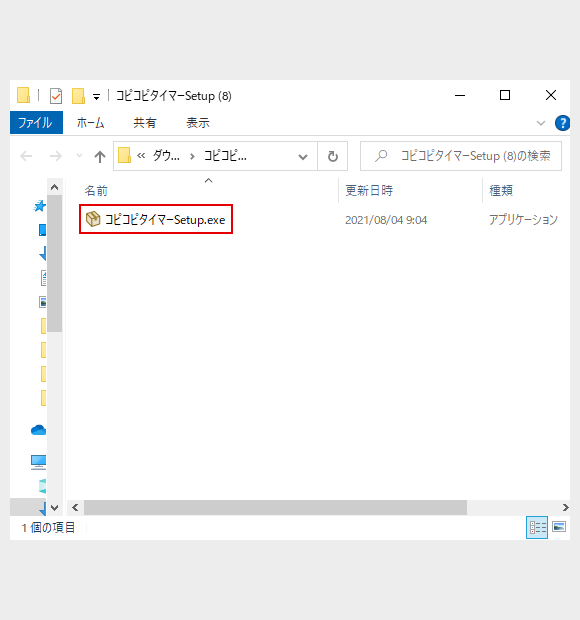Select OneDrive cloud icon in navigation pane

[x=38, y=430]
